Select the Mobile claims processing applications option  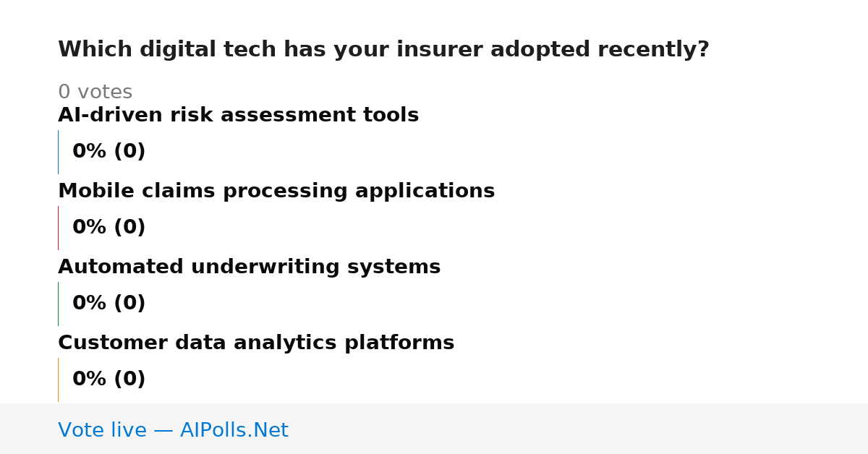pyautogui.click(x=276, y=192)
